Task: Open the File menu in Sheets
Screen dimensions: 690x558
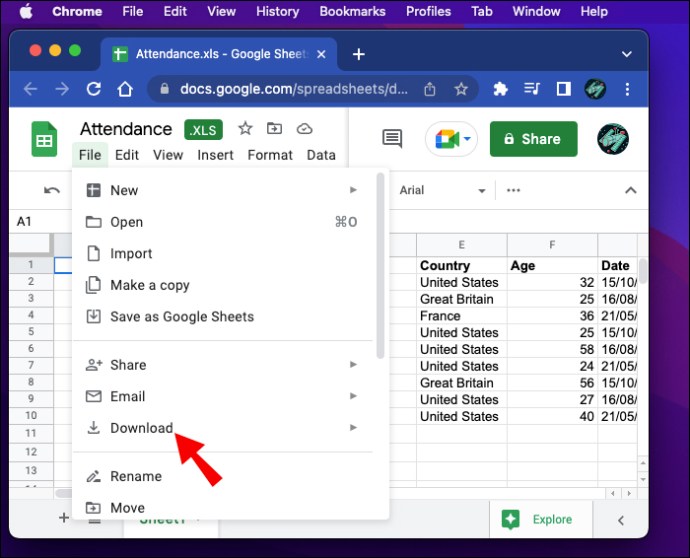Action: (90, 155)
